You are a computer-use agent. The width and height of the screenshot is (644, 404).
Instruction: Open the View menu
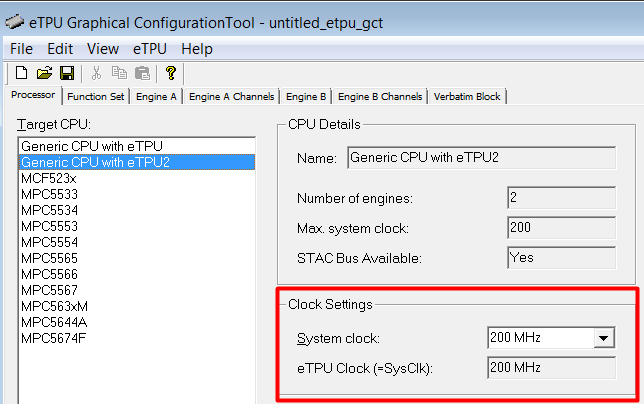[103, 48]
